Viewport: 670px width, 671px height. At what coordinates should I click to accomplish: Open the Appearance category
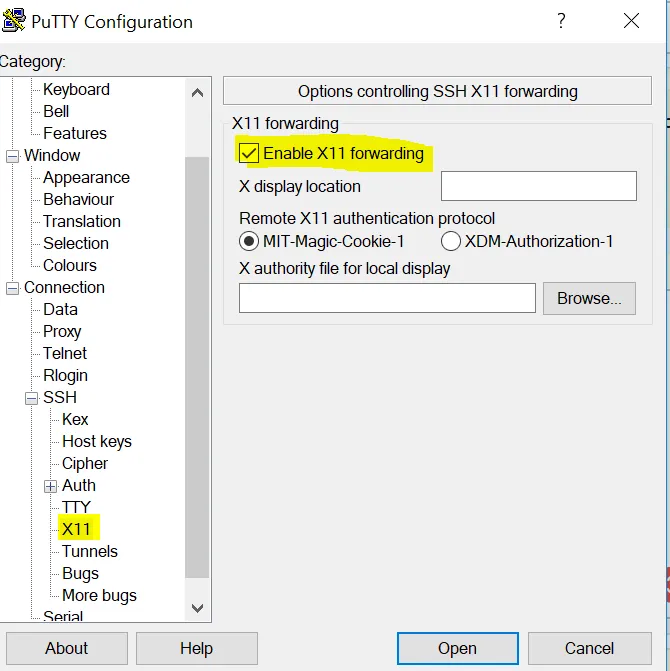coord(86,177)
